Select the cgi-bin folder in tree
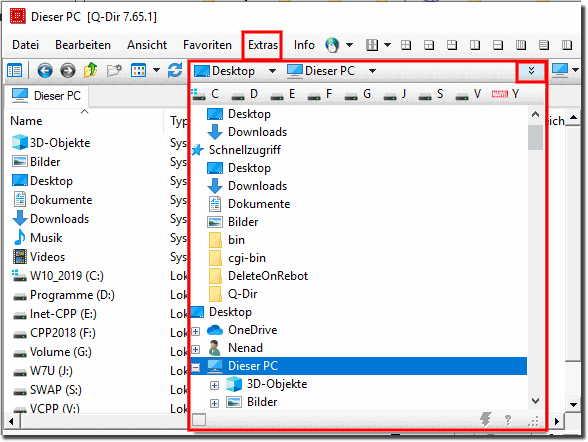Screen dimensions: 588x442 [247, 258]
